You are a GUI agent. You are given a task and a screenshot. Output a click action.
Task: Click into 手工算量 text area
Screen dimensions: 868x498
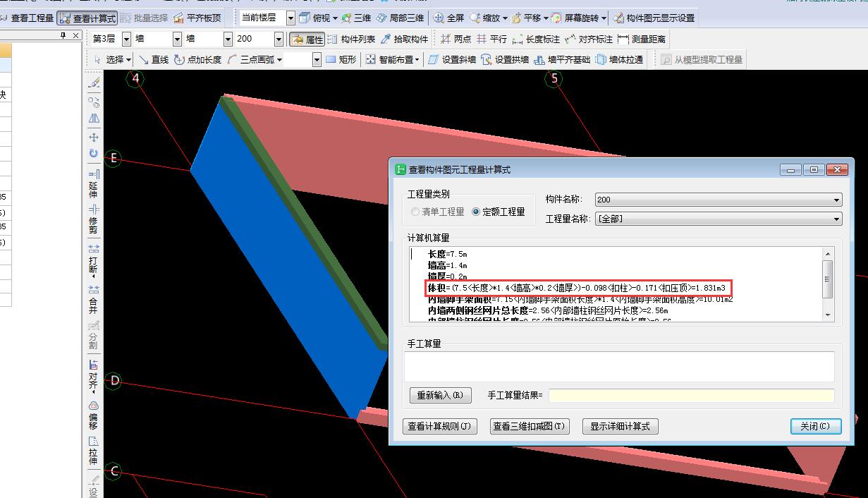click(x=619, y=367)
